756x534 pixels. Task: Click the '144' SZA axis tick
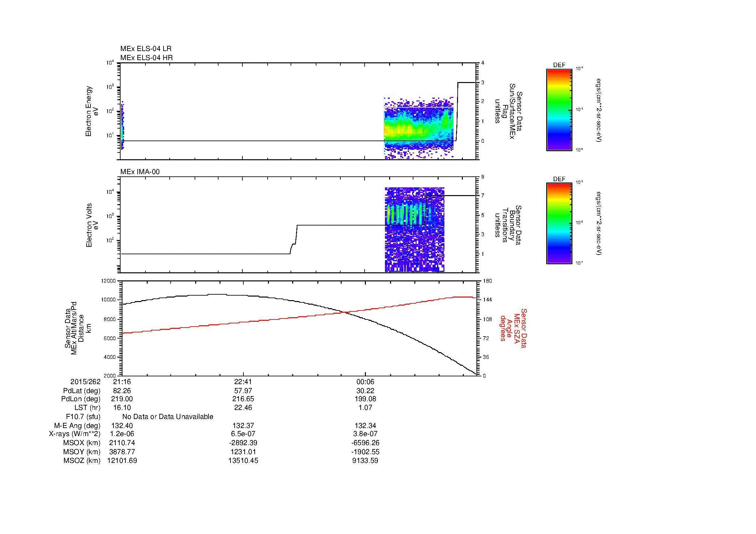[487, 300]
